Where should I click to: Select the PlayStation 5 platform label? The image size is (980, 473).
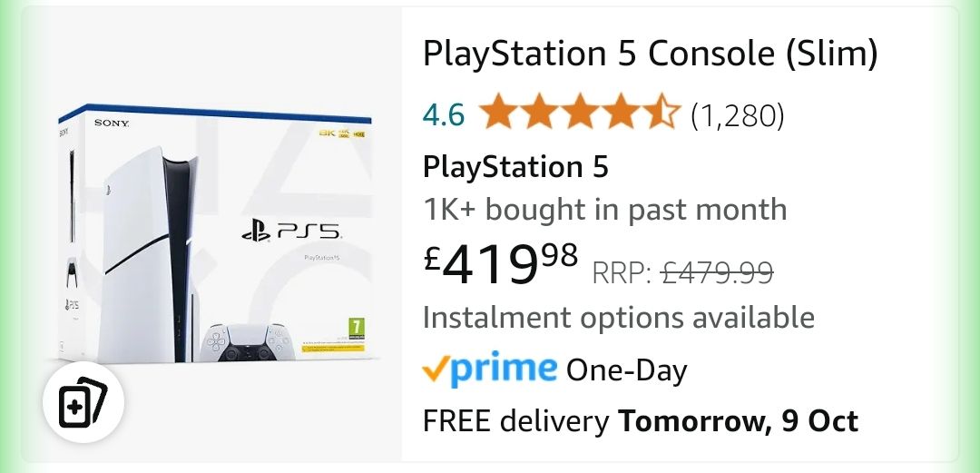tap(515, 167)
